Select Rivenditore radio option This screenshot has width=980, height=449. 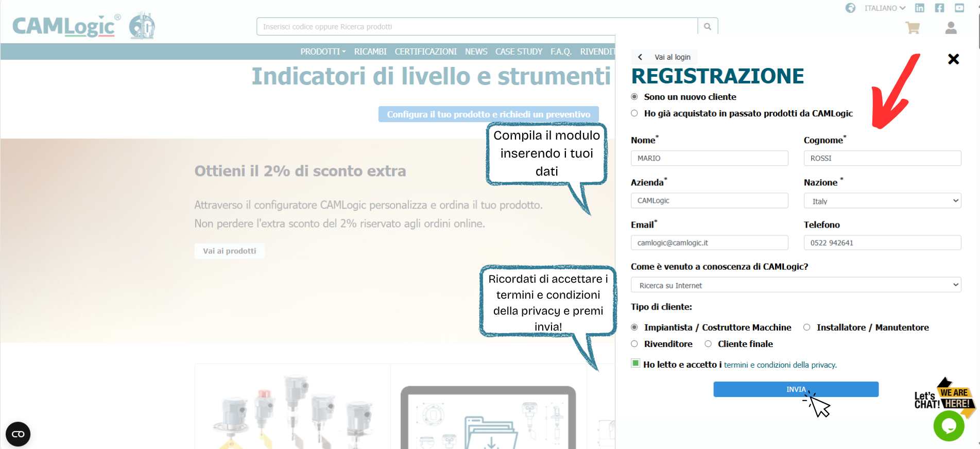(x=634, y=344)
